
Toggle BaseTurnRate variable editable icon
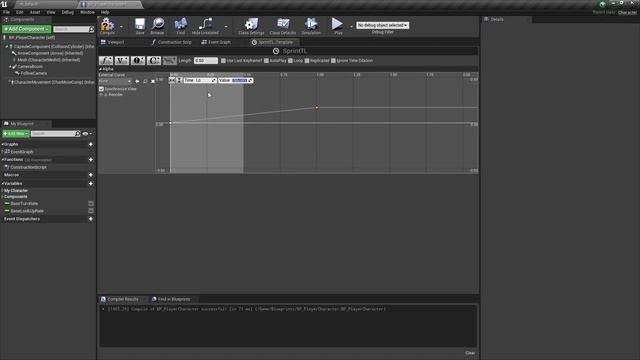click(x=91, y=203)
